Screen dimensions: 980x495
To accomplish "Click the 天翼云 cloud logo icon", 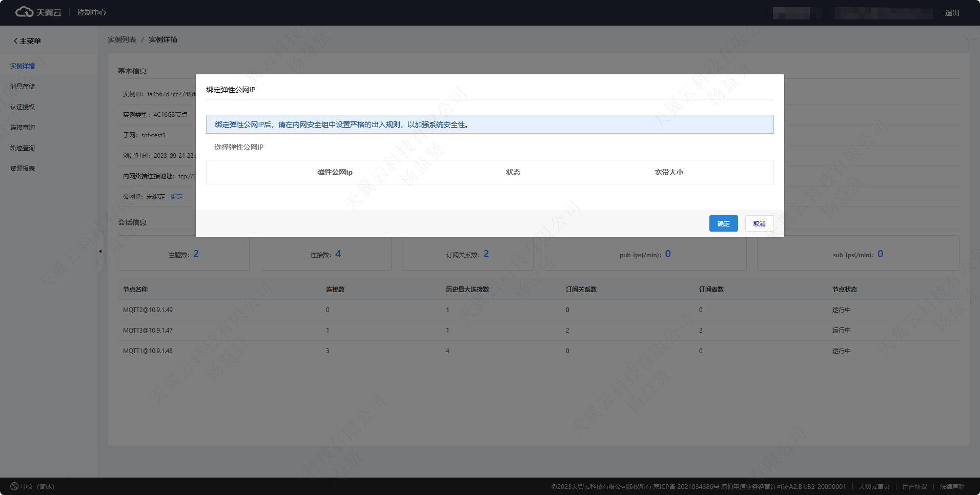I will (x=24, y=12).
